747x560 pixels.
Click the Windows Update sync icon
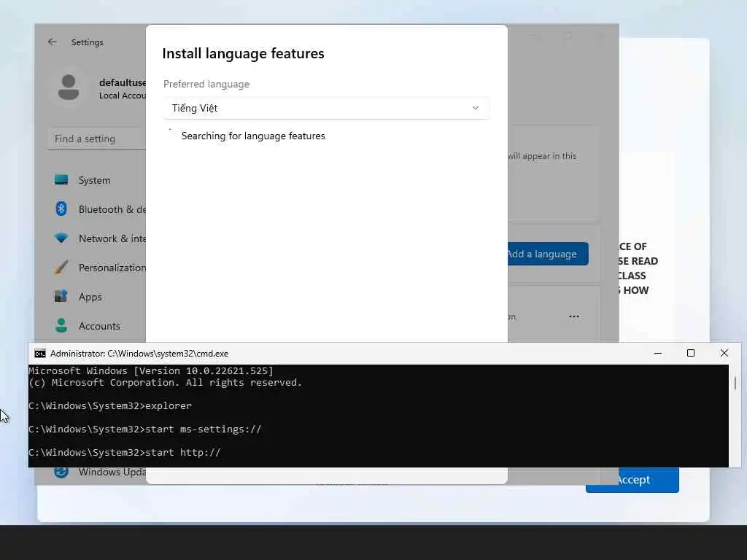click(61, 472)
